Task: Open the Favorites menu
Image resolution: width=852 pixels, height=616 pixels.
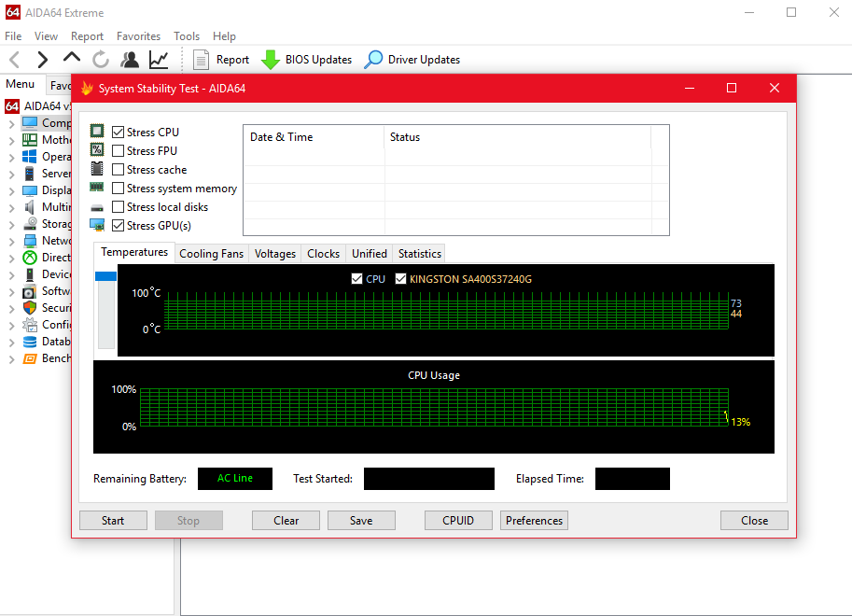Action: tap(138, 35)
